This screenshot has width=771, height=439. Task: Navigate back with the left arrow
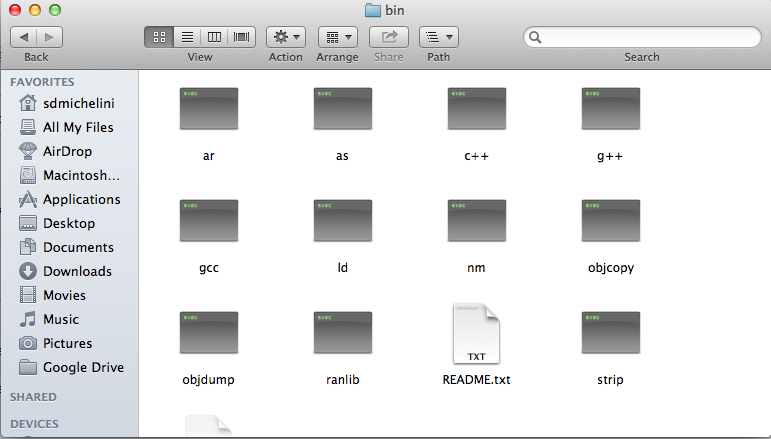(24, 37)
